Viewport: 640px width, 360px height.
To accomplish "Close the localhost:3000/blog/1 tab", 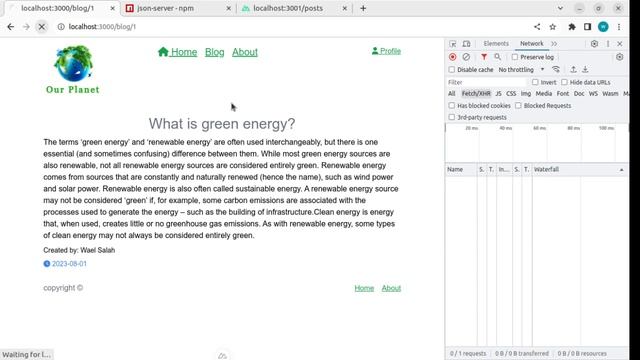I will [x=112, y=8].
